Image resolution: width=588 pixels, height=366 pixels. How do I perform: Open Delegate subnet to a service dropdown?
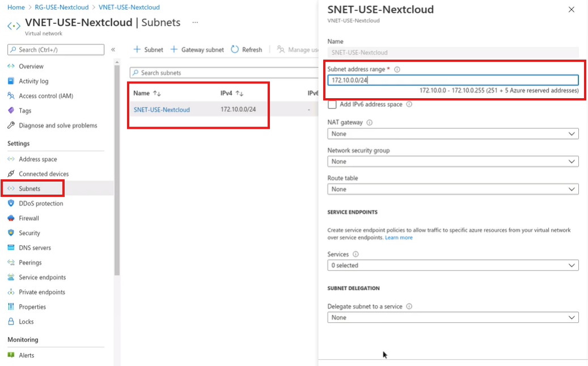pyautogui.click(x=452, y=317)
